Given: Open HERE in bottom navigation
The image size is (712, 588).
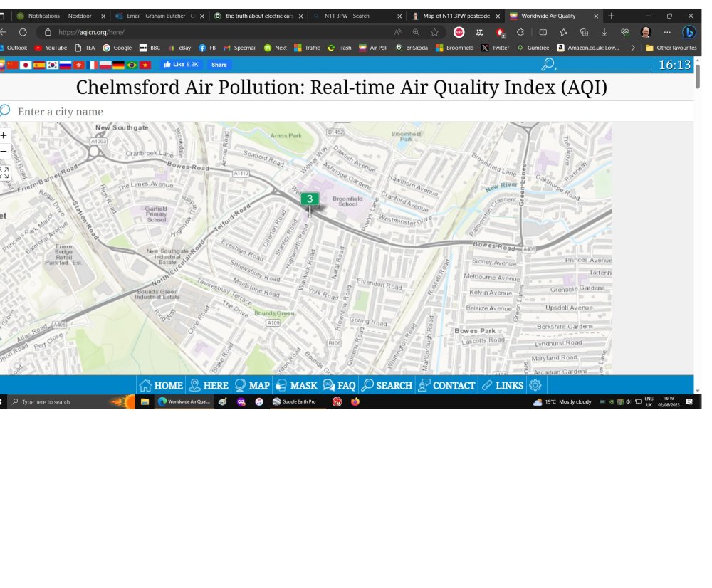Looking at the screenshot, I should point(209,385).
